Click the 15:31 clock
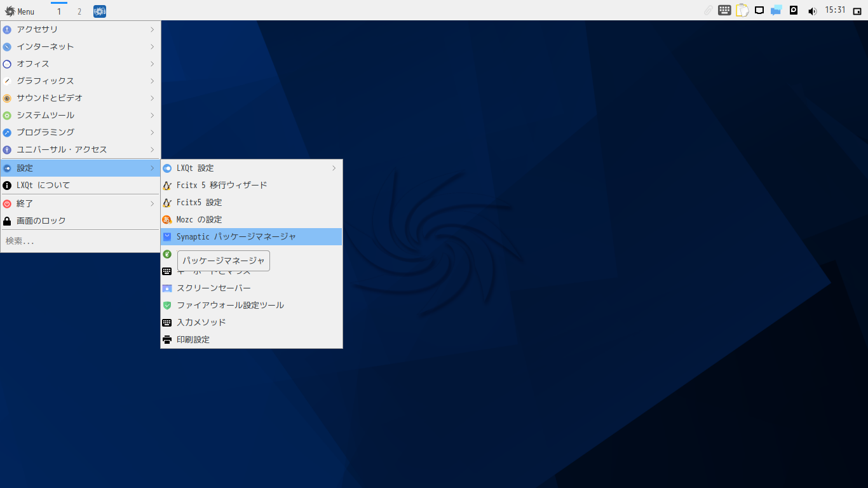Image resolution: width=868 pixels, height=488 pixels. click(835, 10)
